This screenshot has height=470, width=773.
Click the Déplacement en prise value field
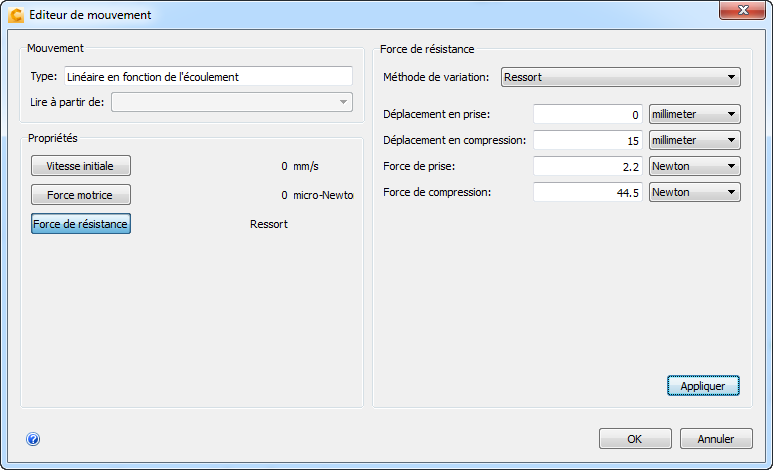[x=588, y=114]
